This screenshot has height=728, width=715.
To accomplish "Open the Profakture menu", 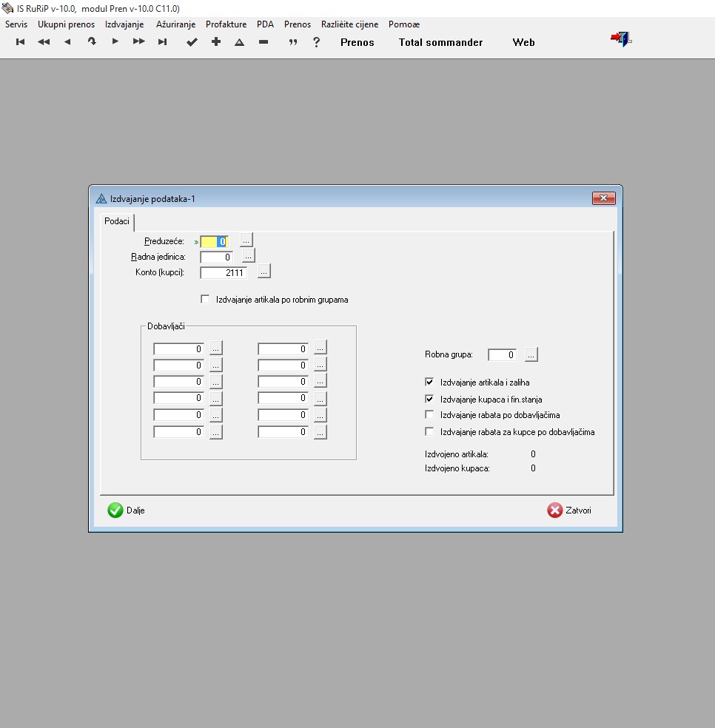I will pyautogui.click(x=226, y=24).
